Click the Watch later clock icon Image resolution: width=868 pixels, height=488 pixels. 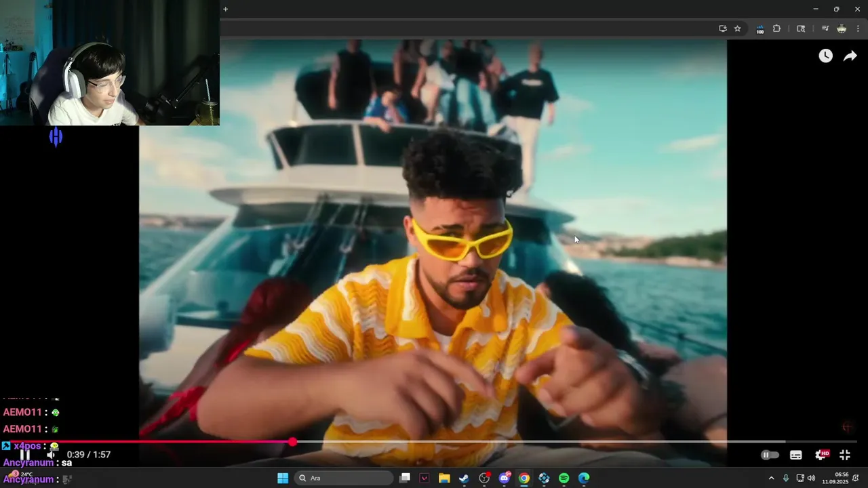pyautogui.click(x=825, y=56)
